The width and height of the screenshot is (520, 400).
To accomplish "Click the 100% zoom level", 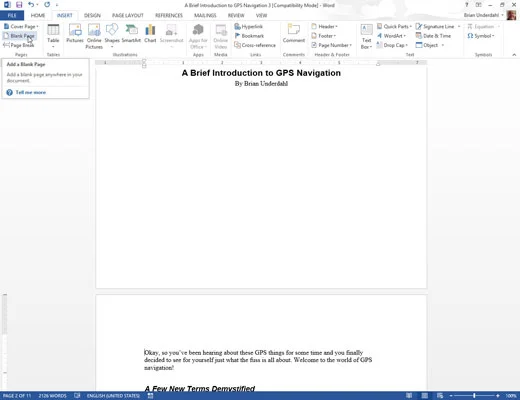I will [511, 396].
